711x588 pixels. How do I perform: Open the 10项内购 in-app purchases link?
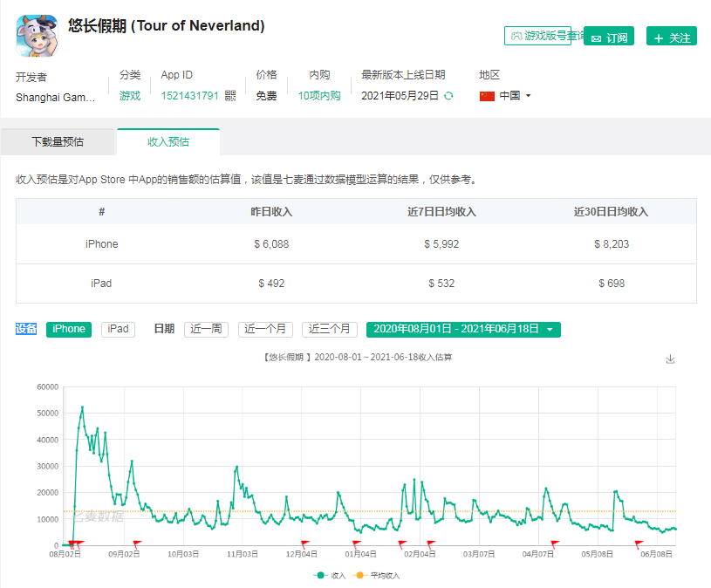(319, 96)
